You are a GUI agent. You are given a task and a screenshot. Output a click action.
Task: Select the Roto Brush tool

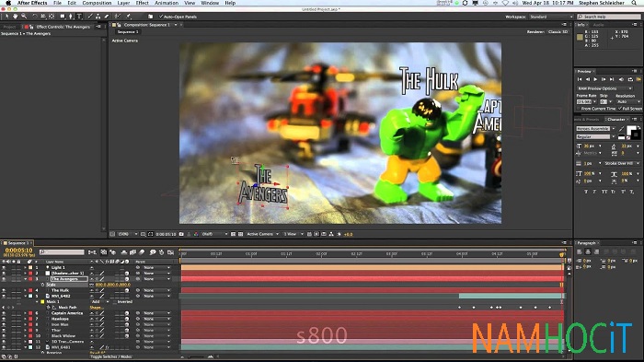[x=118, y=17]
